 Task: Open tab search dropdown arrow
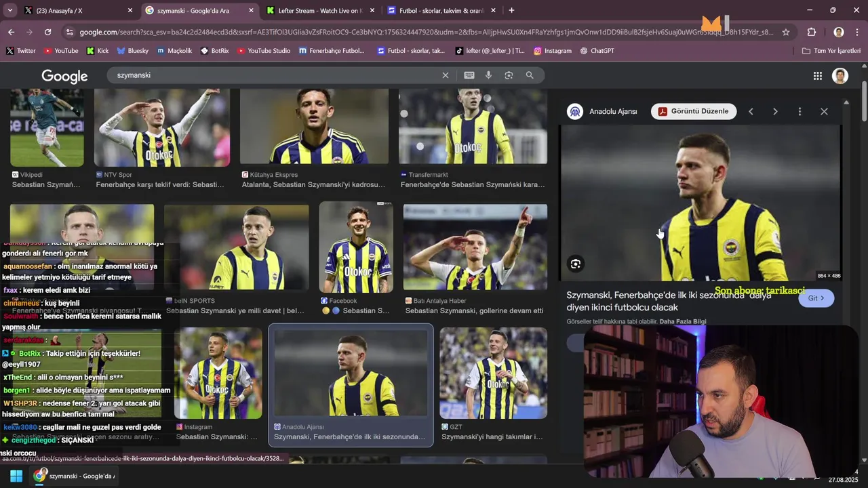click(9, 10)
